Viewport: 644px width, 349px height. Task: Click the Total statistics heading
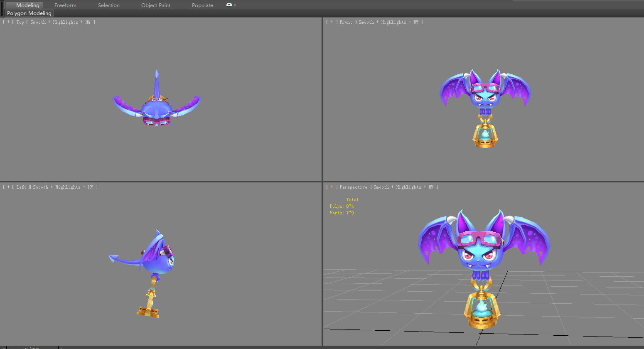tap(352, 199)
